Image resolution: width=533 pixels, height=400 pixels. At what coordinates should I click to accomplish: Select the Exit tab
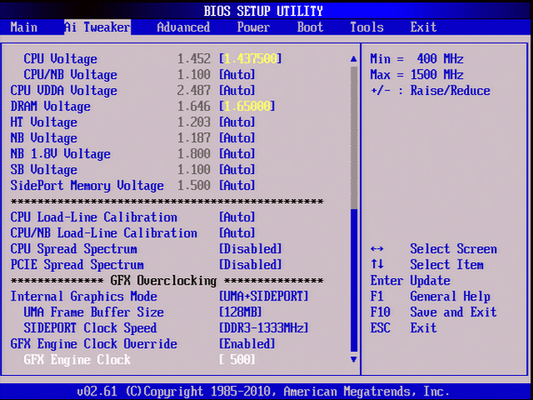[423, 27]
